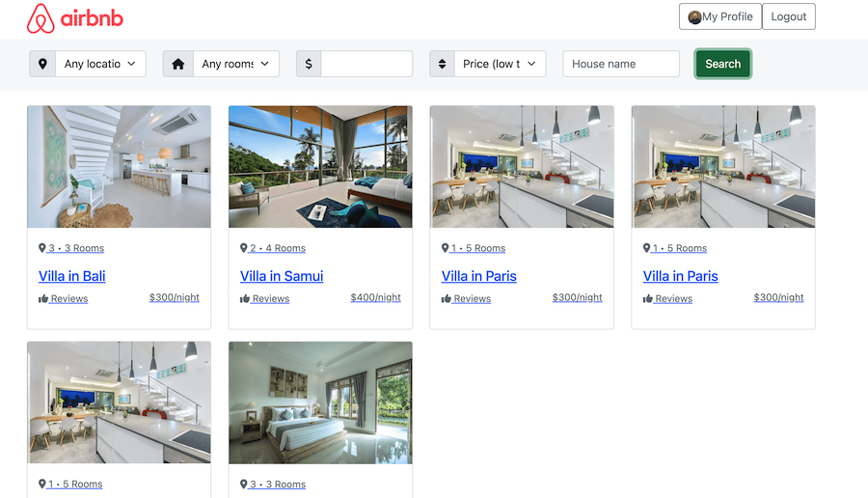Expand the Any rooms dropdown
The image size is (868, 498).
pos(236,64)
